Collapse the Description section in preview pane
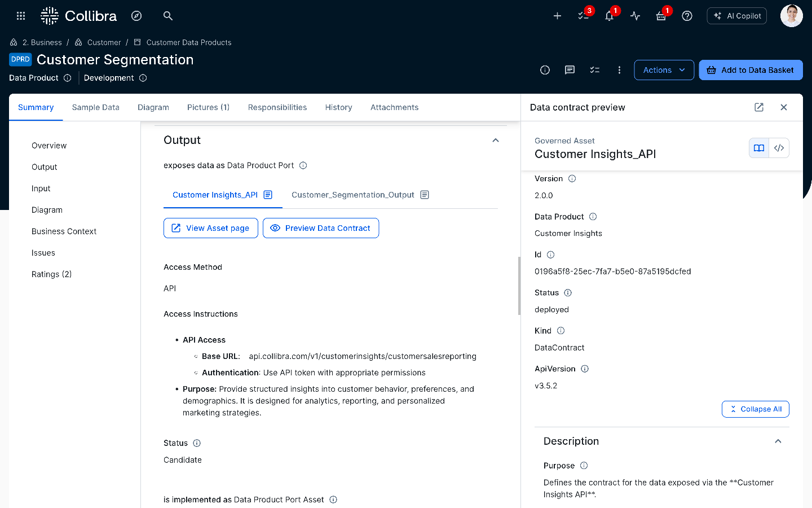812x508 pixels. [778, 441]
